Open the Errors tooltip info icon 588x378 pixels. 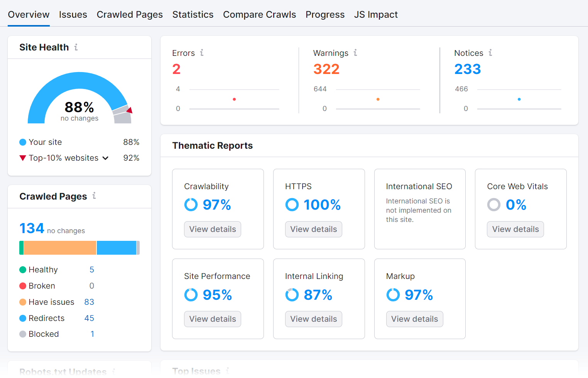click(x=203, y=53)
